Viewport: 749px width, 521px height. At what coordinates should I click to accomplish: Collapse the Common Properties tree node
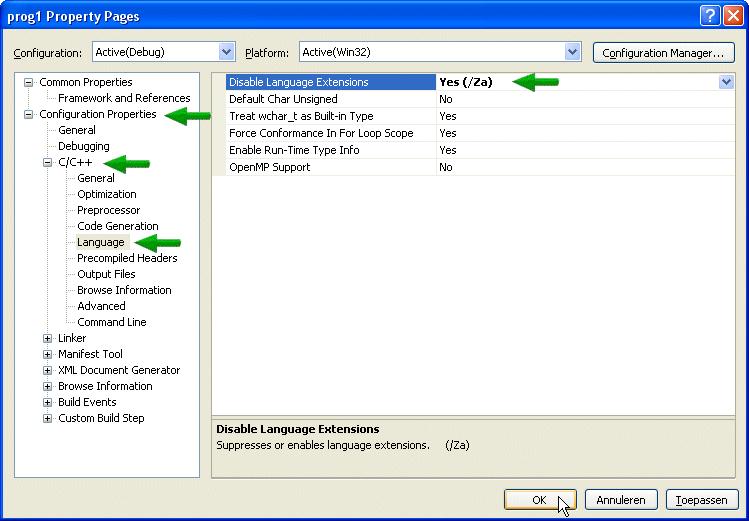29,82
